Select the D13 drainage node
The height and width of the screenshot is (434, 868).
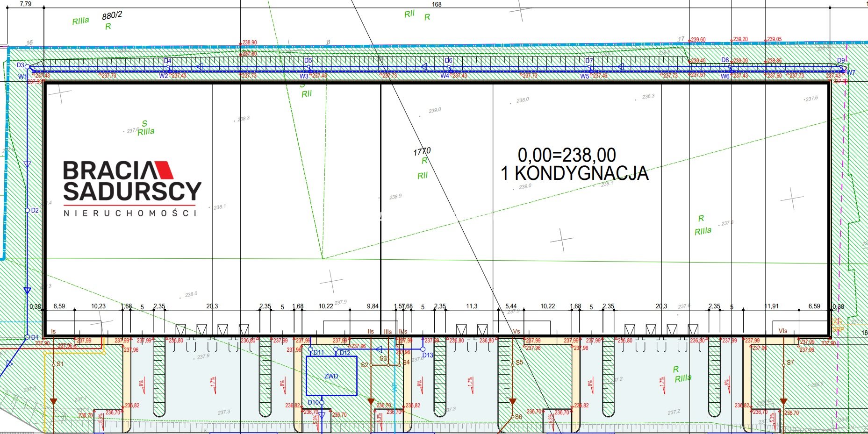point(423,349)
